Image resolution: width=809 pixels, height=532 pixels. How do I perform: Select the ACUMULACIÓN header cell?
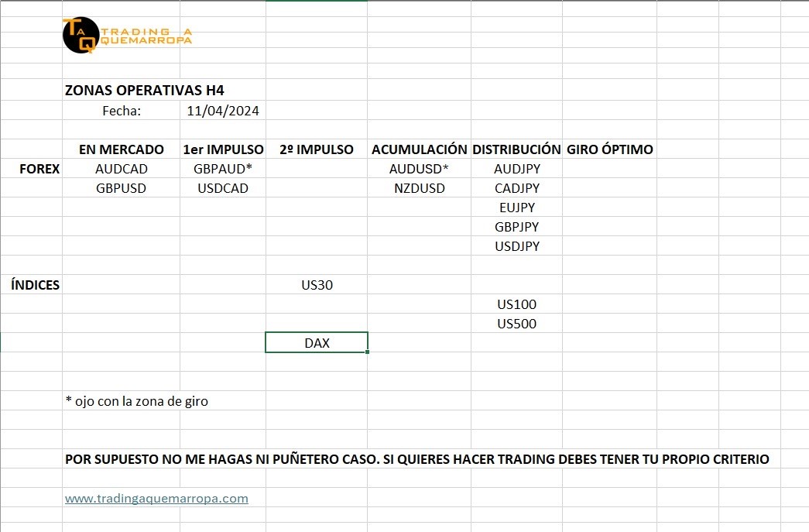coord(419,149)
